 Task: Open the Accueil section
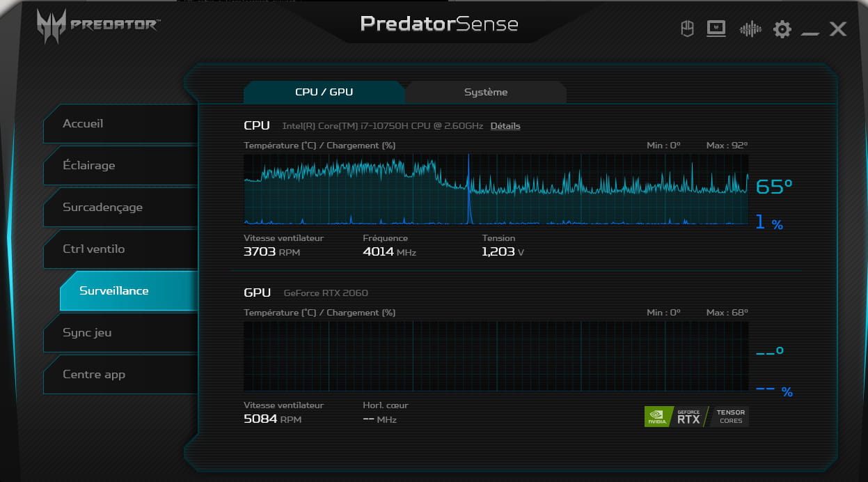coord(120,123)
